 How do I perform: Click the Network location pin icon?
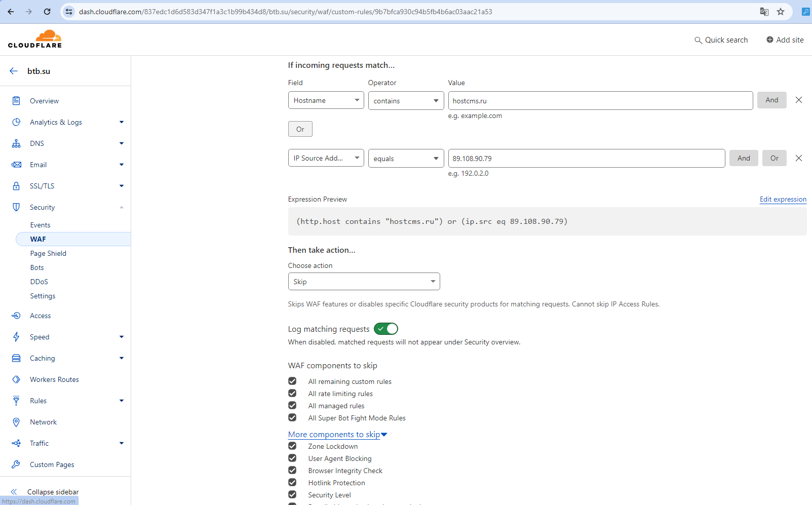click(x=16, y=422)
